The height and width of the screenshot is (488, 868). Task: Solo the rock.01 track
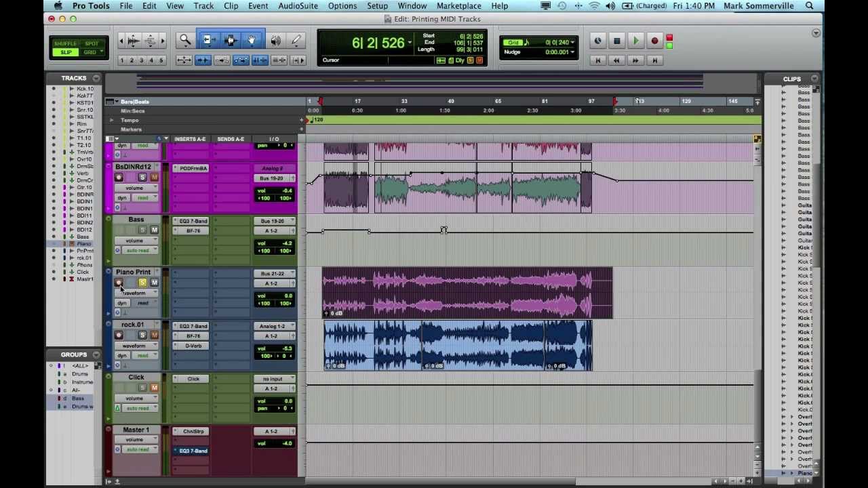point(142,335)
